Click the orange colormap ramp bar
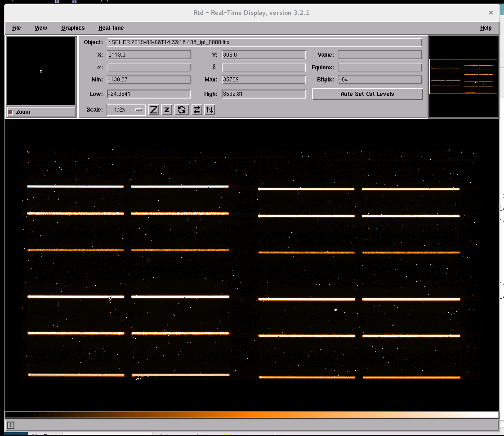Viewport: 504px width, 436px height. [x=252, y=414]
